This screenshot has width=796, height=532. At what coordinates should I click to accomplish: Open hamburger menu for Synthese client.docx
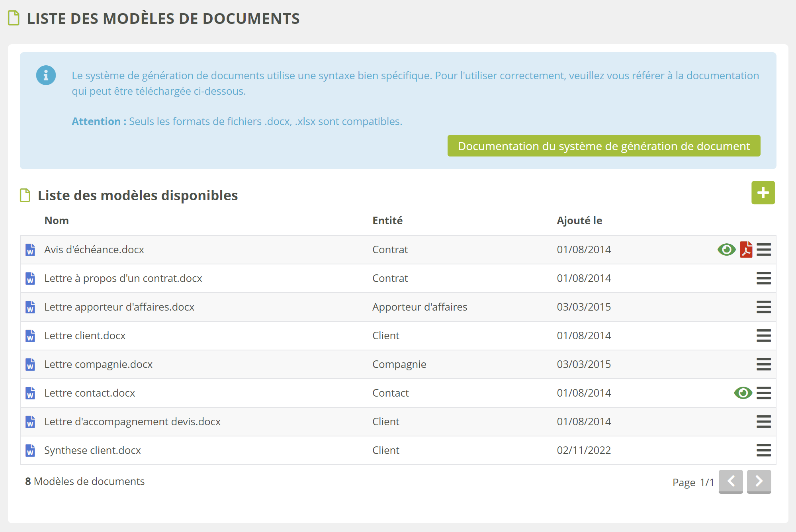763,450
